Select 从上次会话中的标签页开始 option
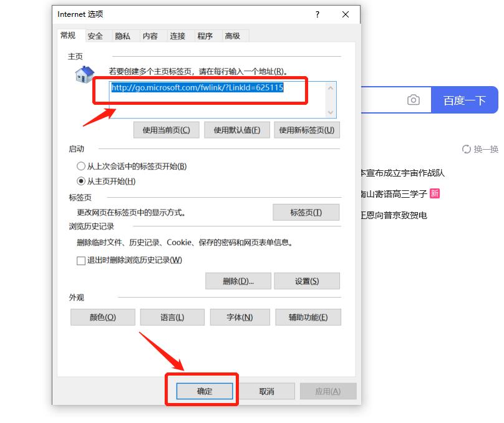The width and height of the screenshot is (504, 423). (82, 167)
